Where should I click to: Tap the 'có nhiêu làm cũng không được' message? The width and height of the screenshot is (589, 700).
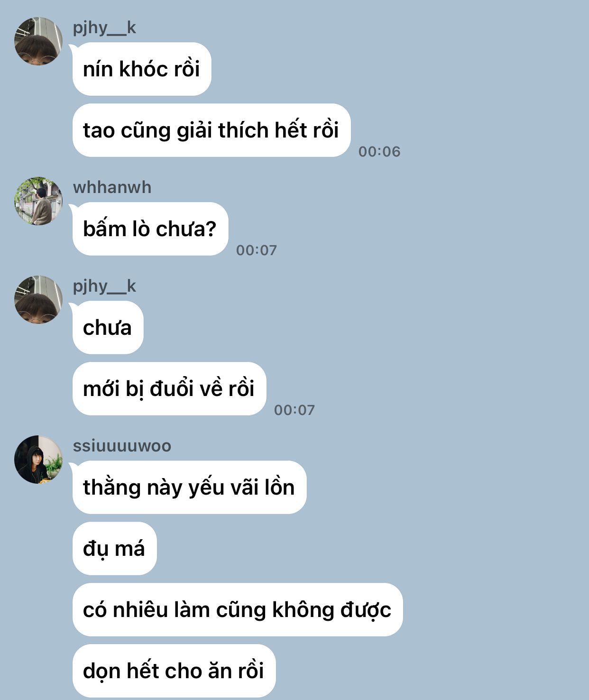coord(238,610)
